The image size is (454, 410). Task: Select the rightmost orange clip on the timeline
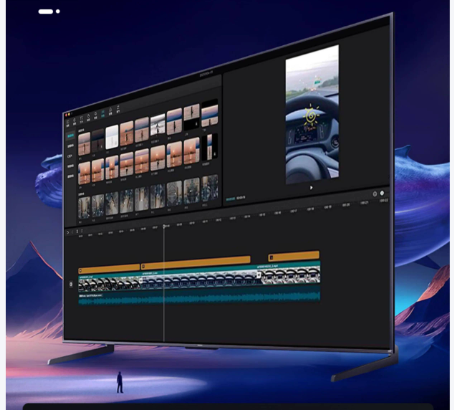294,256
